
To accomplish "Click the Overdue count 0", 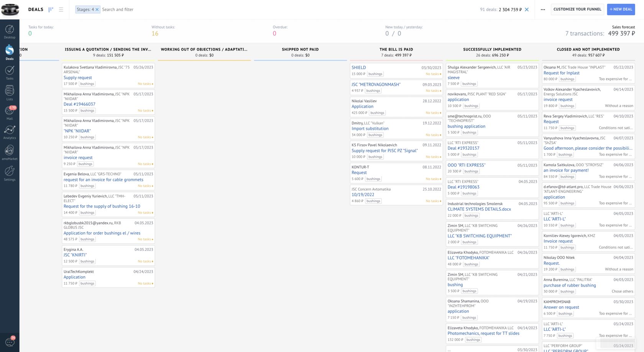I will pyautogui.click(x=274, y=34).
